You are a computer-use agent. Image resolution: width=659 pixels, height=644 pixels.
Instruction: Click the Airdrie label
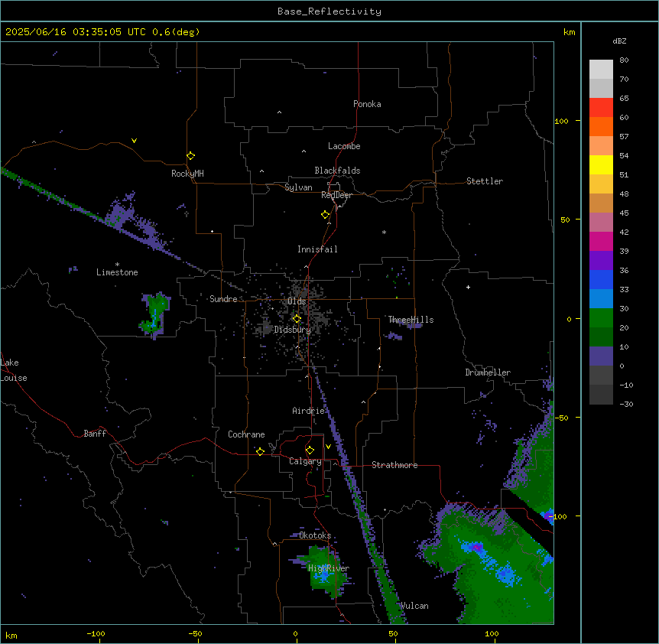tap(309, 411)
